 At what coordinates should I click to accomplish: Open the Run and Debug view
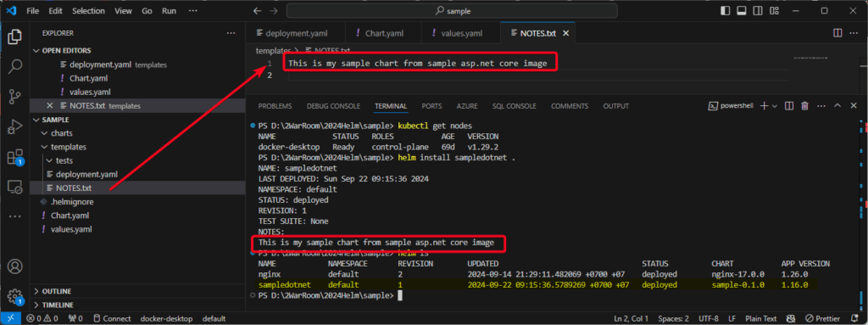click(15, 127)
